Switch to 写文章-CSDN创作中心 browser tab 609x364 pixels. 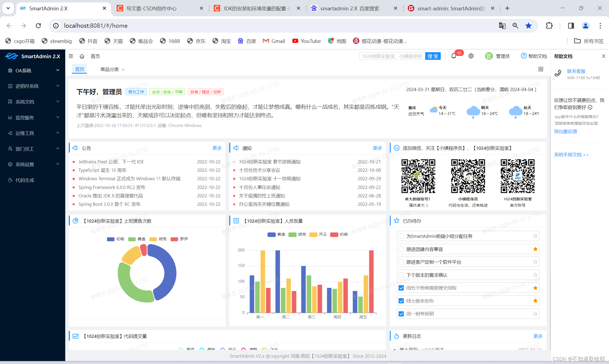[160, 8]
